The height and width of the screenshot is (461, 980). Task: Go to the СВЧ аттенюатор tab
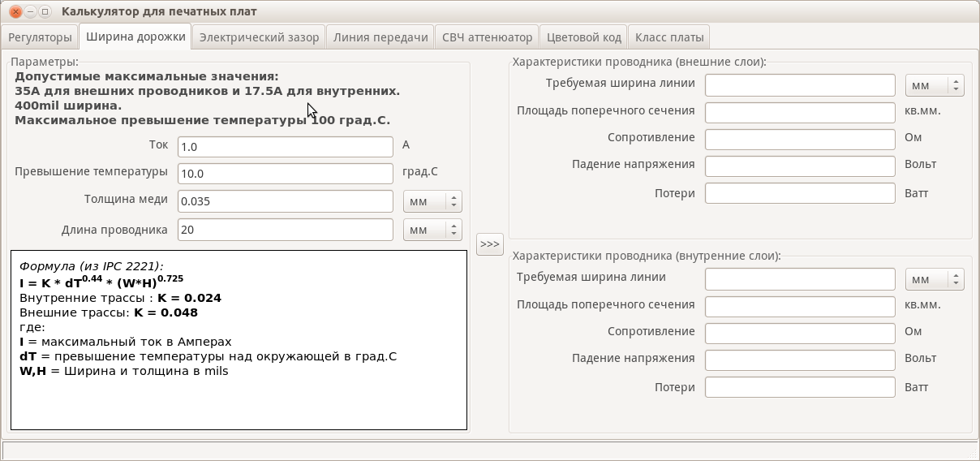(487, 37)
